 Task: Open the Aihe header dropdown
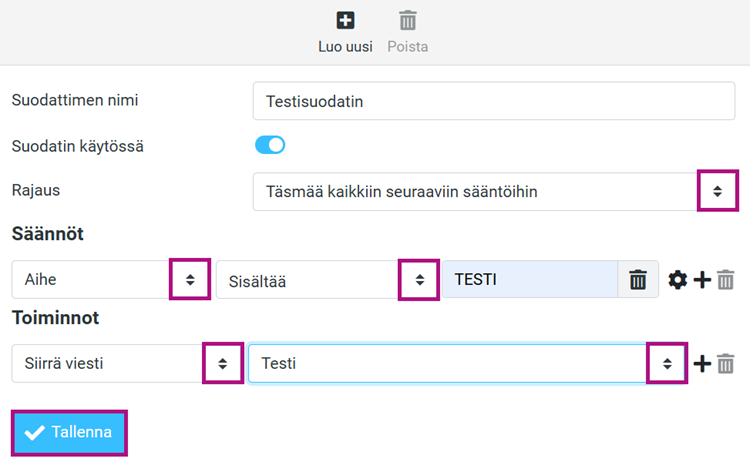coord(110,280)
